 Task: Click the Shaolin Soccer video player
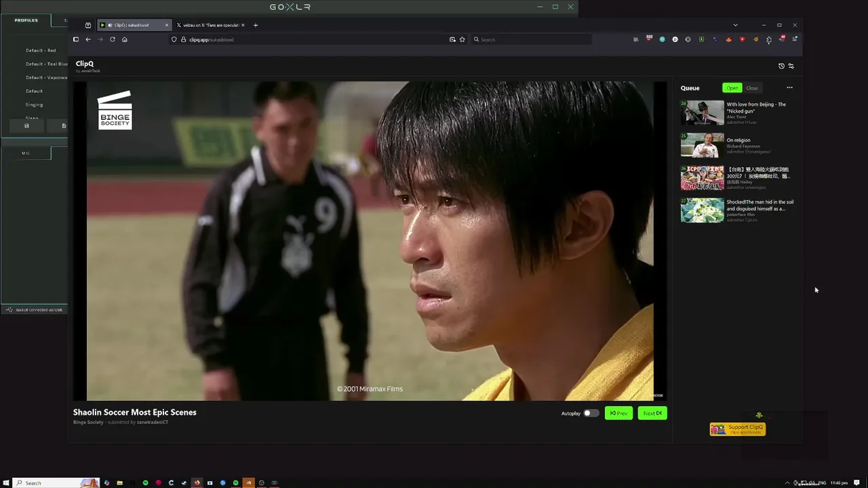click(370, 241)
